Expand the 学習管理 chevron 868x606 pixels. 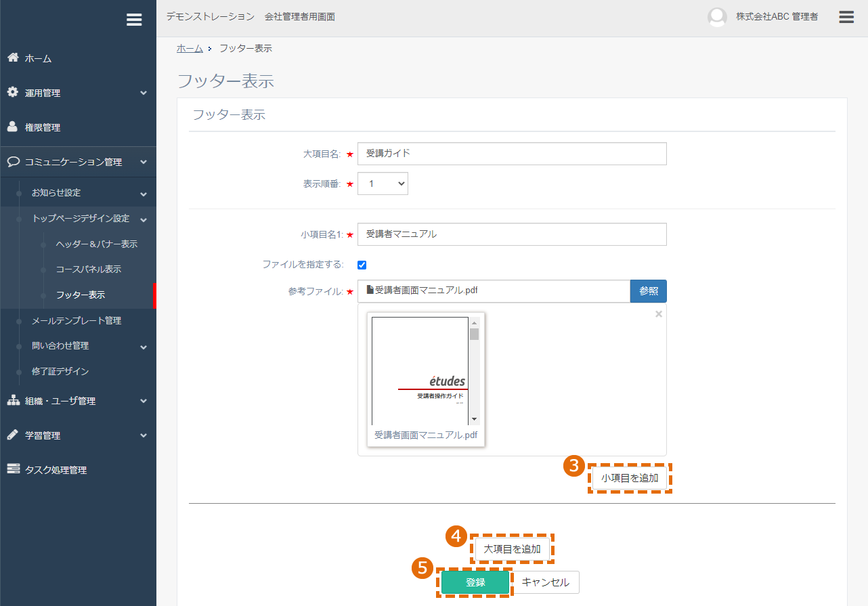[144, 435]
